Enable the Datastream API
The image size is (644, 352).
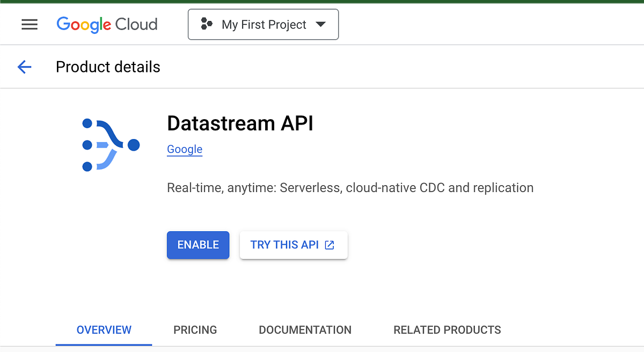(x=198, y=245)
